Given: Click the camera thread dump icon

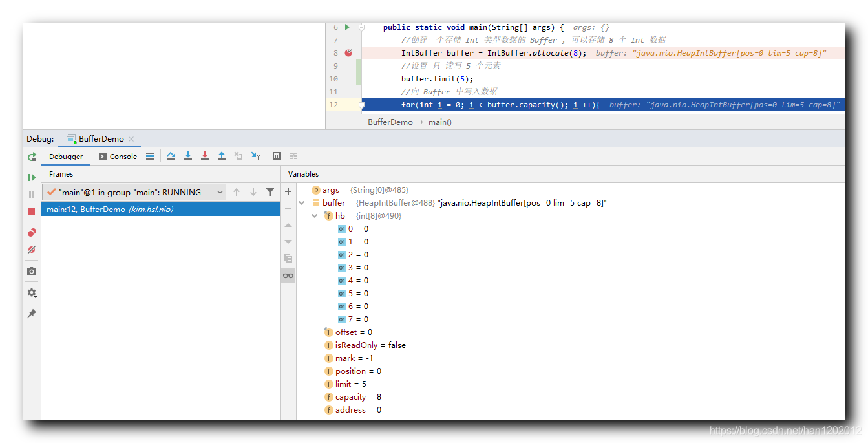Looking at the screenshot, I should tap(32, 271).
